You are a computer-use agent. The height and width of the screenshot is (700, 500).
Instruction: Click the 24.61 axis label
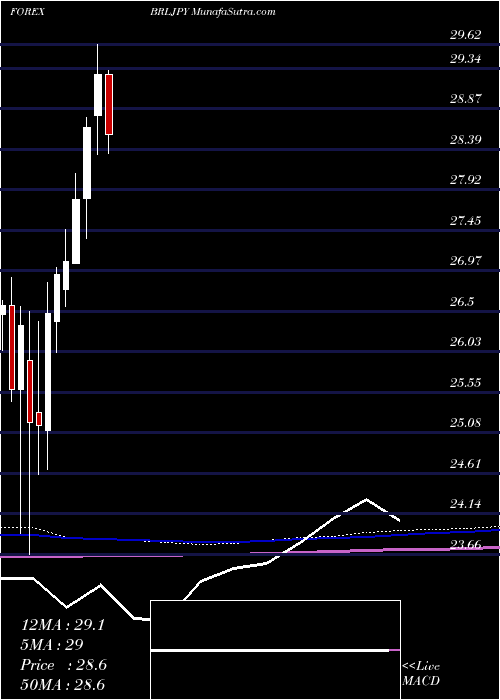(465, 463)
